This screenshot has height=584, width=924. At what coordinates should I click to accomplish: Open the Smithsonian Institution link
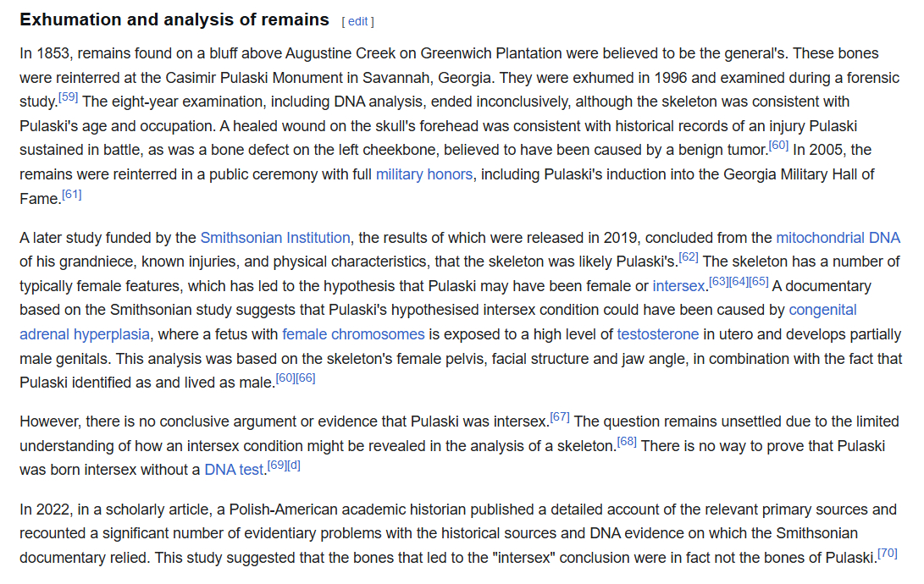point(275,238)
